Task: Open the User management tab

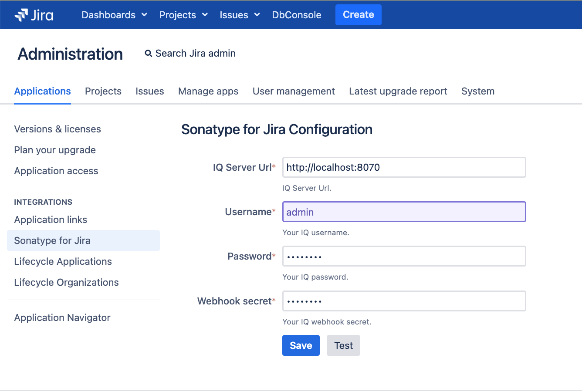Action: coord(294,91)
